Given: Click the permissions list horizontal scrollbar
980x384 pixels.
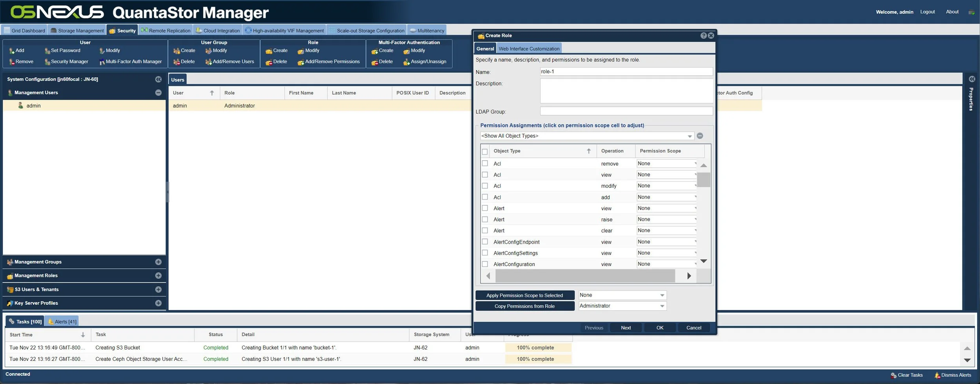Looking at the screenshot, I should (585, 276).
